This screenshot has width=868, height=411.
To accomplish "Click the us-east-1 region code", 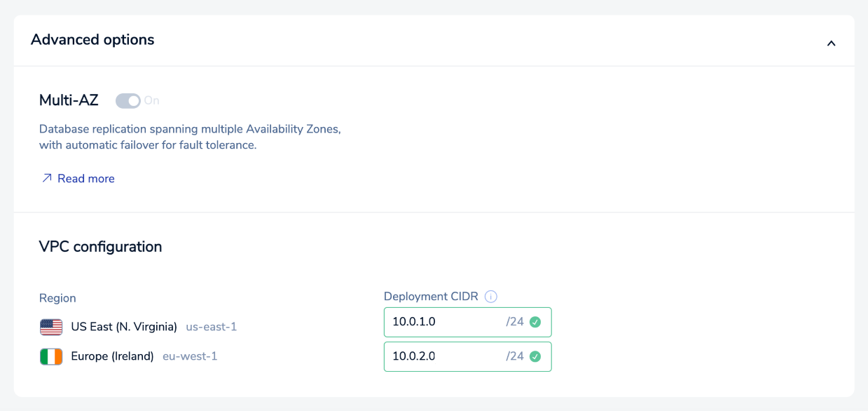I will 212,327.
